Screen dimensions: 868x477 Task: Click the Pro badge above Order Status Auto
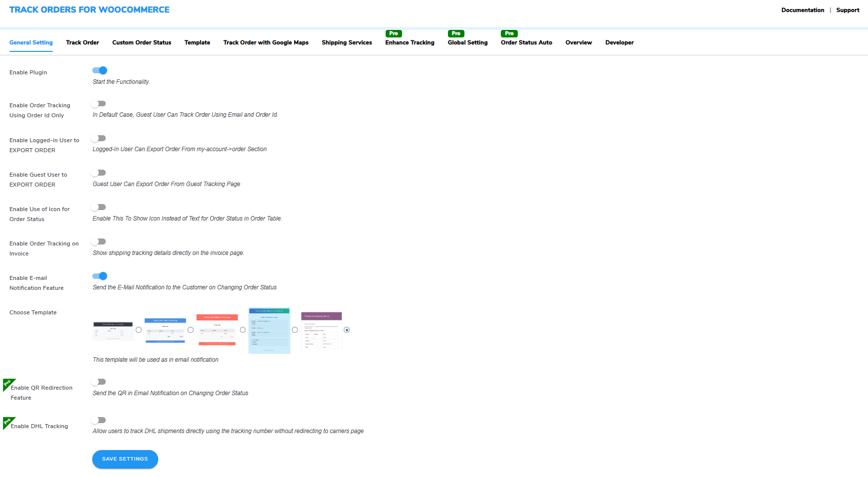pyautogui.click(x=509, y=33)
